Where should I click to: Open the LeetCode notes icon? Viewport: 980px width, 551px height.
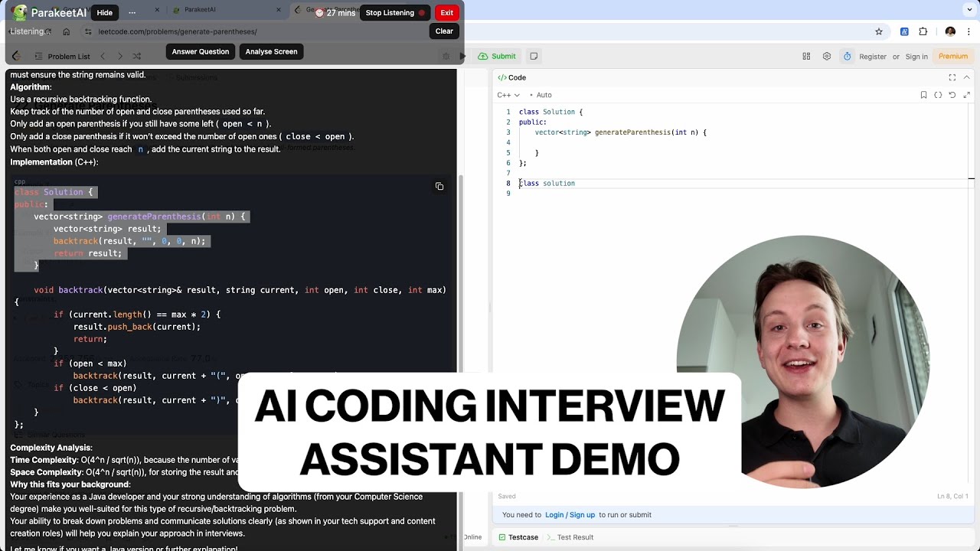pyautogui.click(x=534, y=56)
